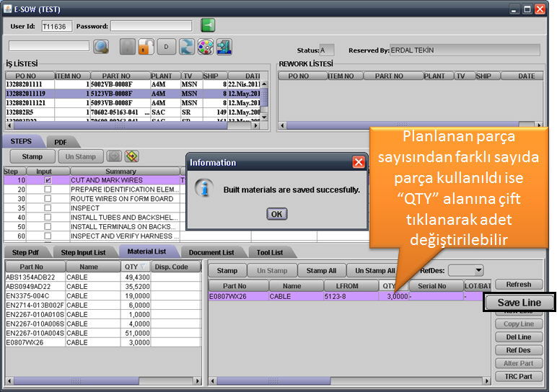Click OK in Information dialog
Image resolution: width=557 pixels, height=392 pixels.
click(277, 214)
